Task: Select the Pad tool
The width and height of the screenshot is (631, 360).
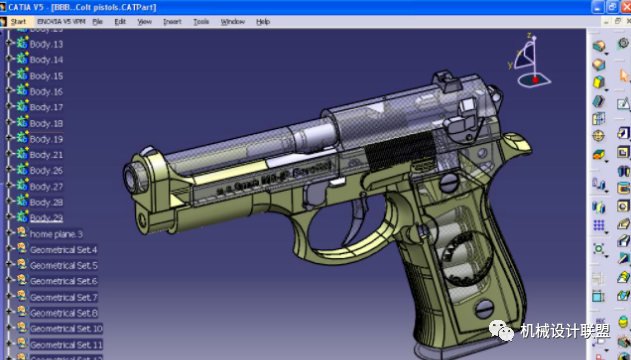Action: (x=623, y=132)
